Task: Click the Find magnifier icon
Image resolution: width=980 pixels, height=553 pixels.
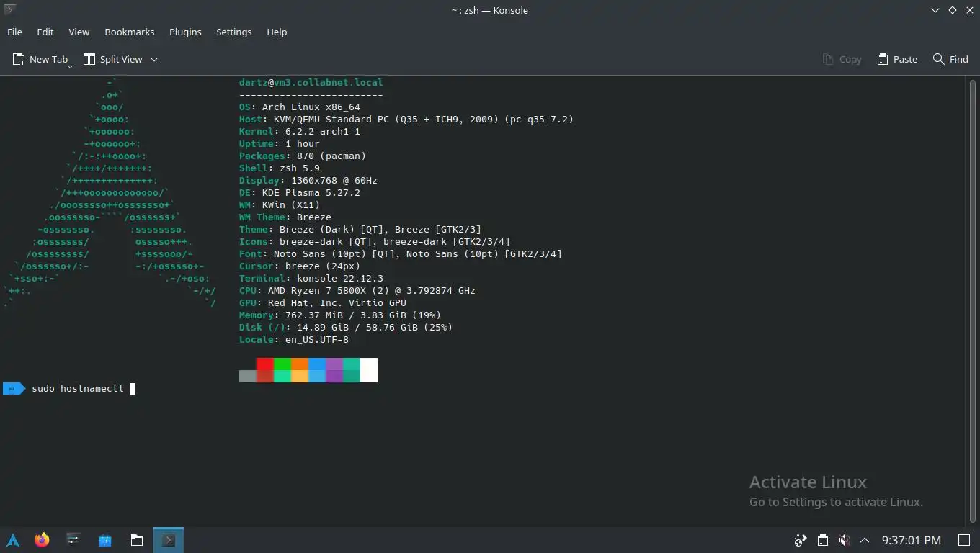Action: tap(938, 59)
